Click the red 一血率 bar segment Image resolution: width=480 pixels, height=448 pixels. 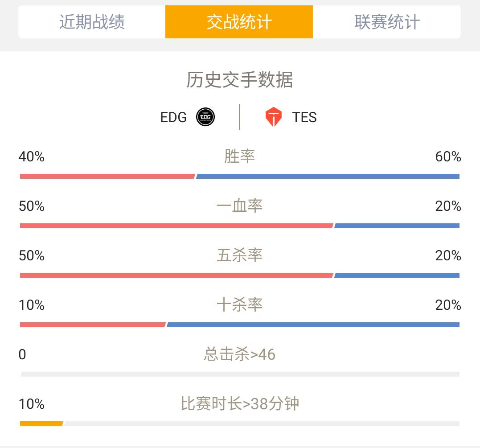point(176,226)
